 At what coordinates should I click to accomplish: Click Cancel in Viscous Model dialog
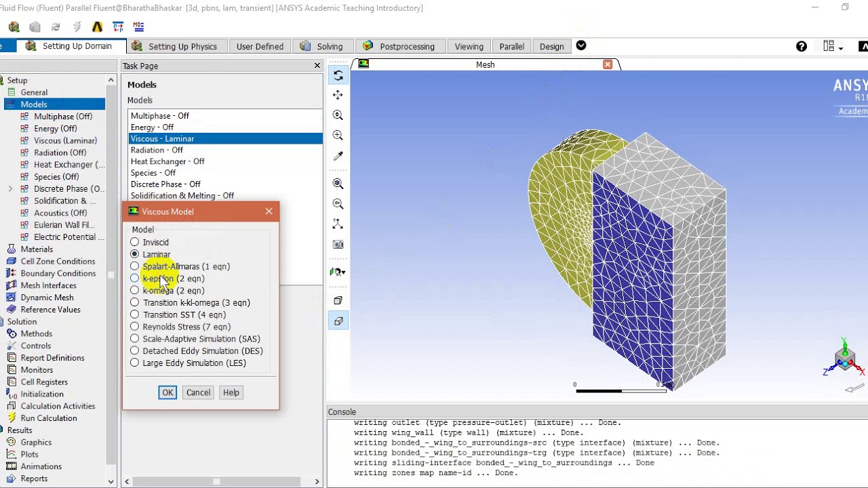[x=198, y=392]
